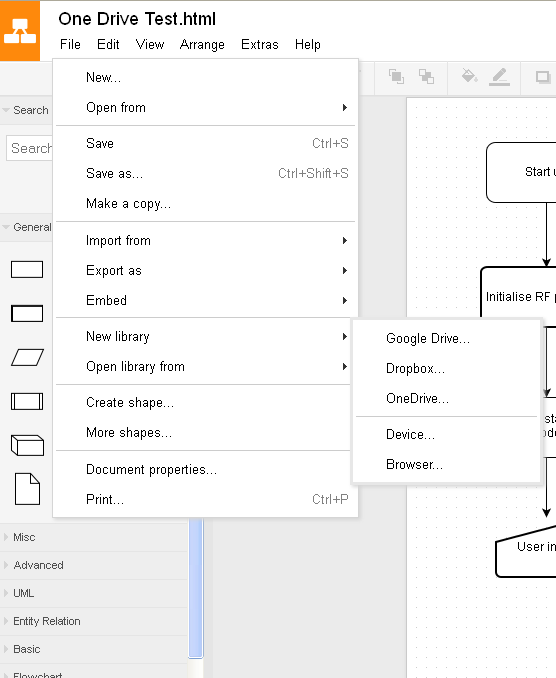
Task: Choose New... from File menu
Action: point(205,77)
